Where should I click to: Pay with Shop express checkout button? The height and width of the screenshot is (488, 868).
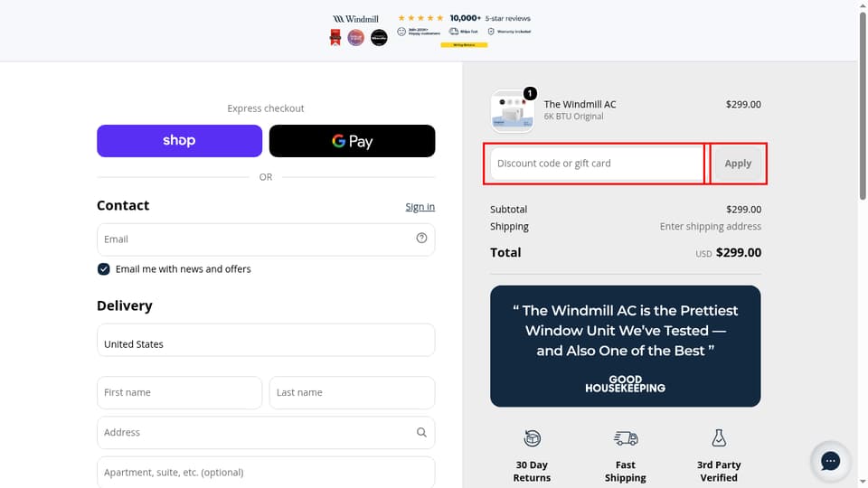[x=179, y=141]
